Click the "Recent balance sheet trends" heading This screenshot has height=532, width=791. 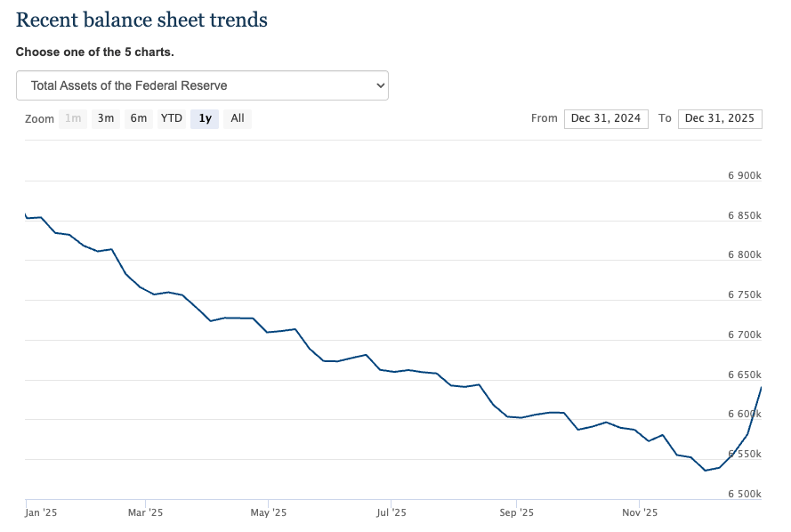(x=141, y=20)
